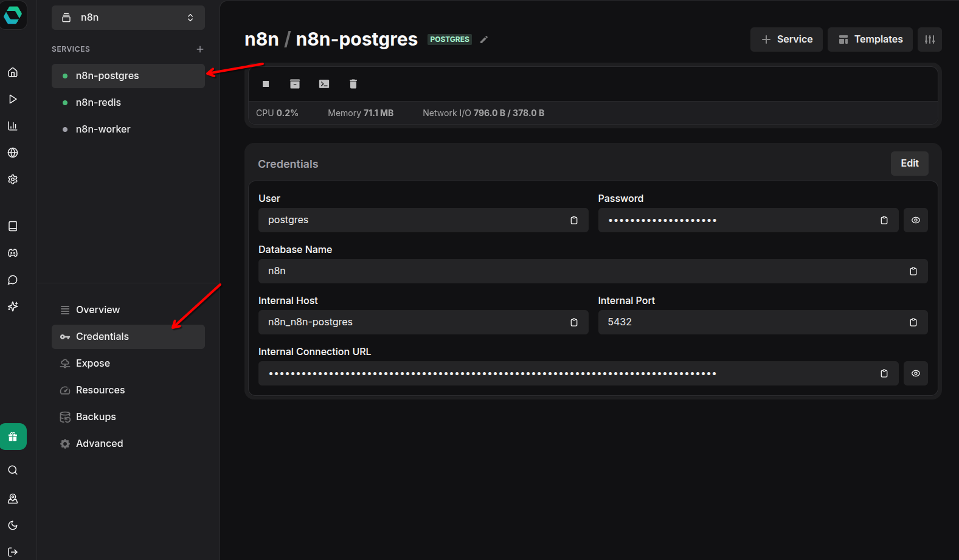Image resolution: width=959 pixels, height=560 pixels.
Task: Click the Memory 71.1 MB stat
Action: [361, 113]
